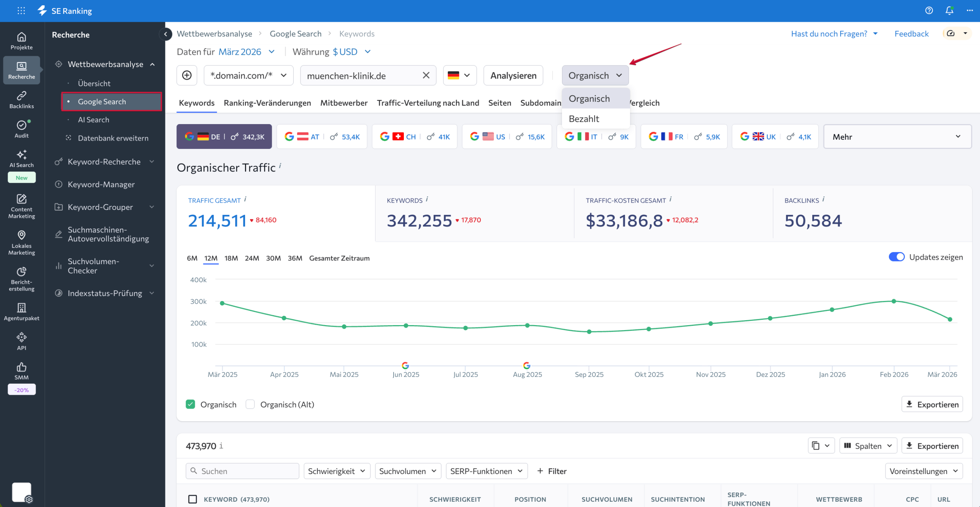Switch to the Mitbewerber tab
980x507 pixels.
click(343, 103)
